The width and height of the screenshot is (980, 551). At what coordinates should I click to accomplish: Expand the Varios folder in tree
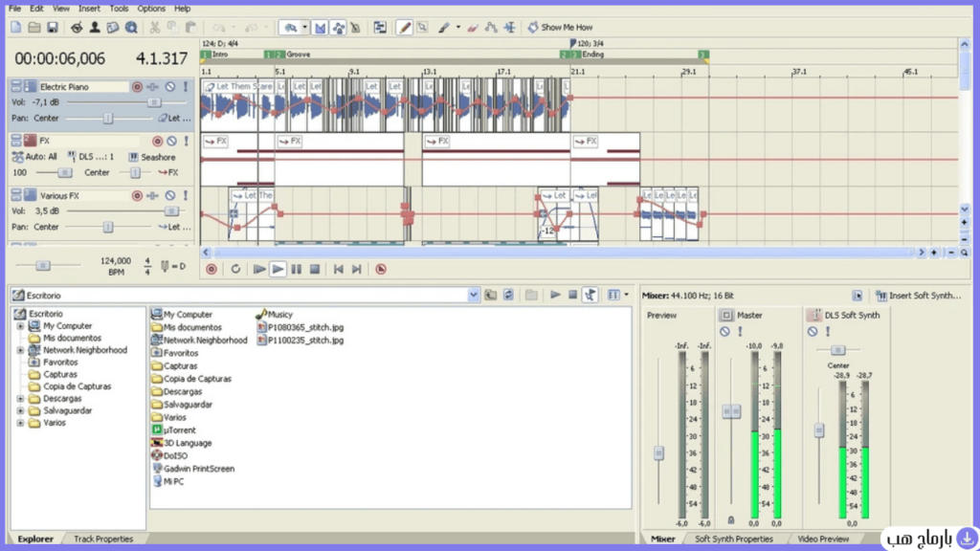(x=21, y=423)
